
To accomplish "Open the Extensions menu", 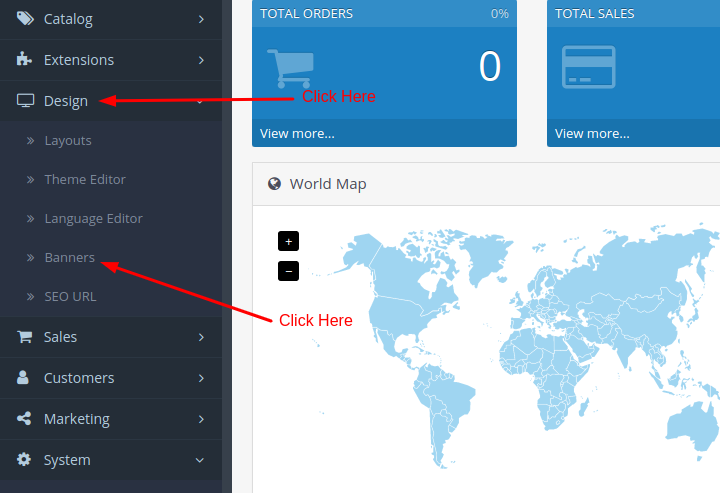I will 111,60.
